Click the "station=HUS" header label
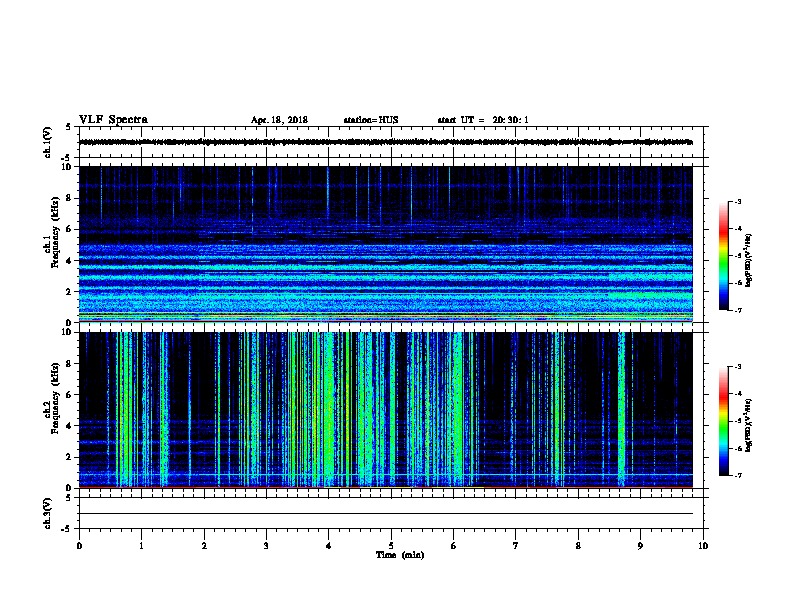The height and width of the screenshot is (612, 792). click(371, 120)
